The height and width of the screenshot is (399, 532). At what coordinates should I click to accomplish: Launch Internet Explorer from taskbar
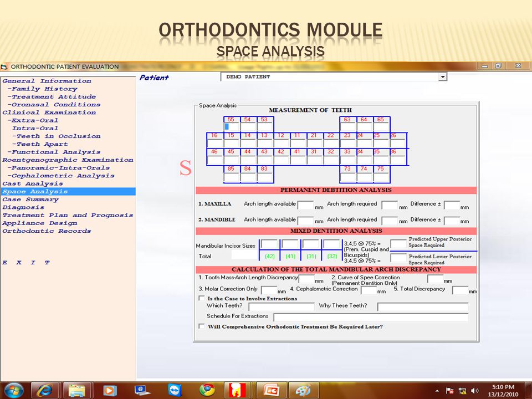(x=44, y=390)
